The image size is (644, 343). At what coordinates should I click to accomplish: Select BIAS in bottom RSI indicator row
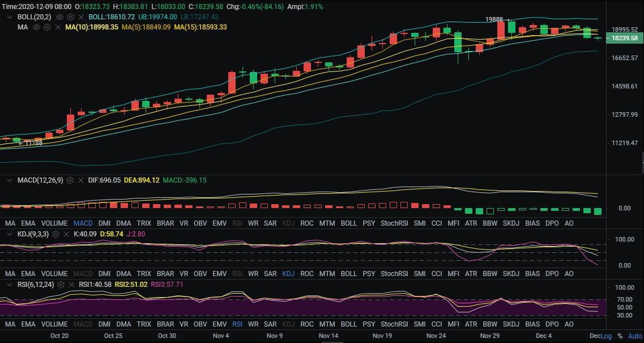(x=532, y=324)
